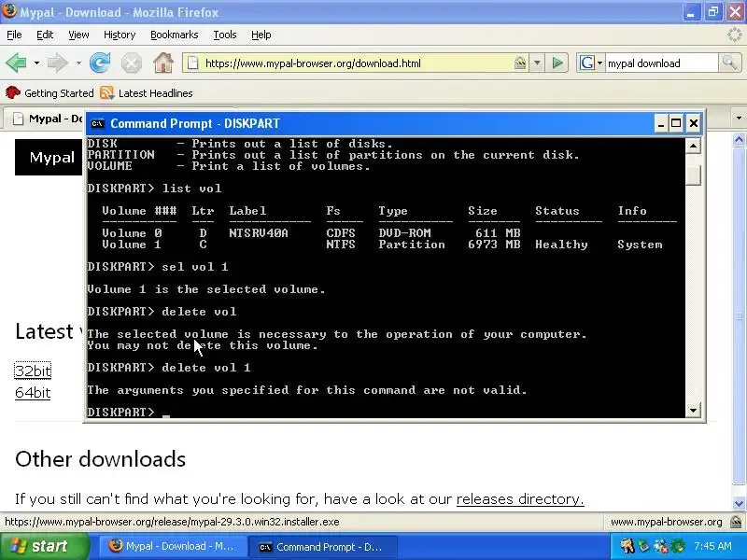Click the first system tray icon

[627, 546]
